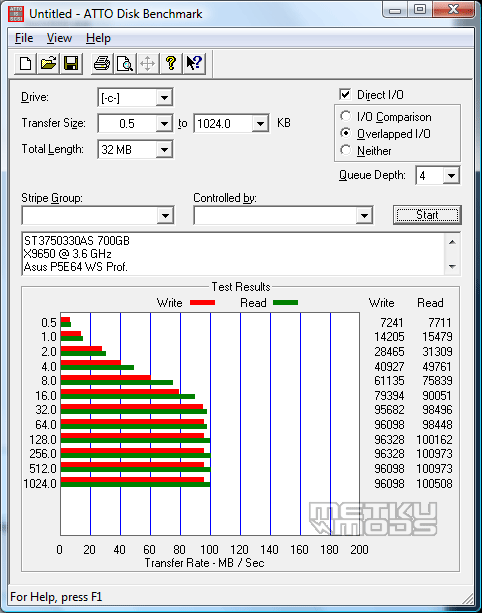The image size is (482, 613).
Task: Expand the Transfer Size 1024.0 upper limit dropdown
Action: tap(260, 124)
